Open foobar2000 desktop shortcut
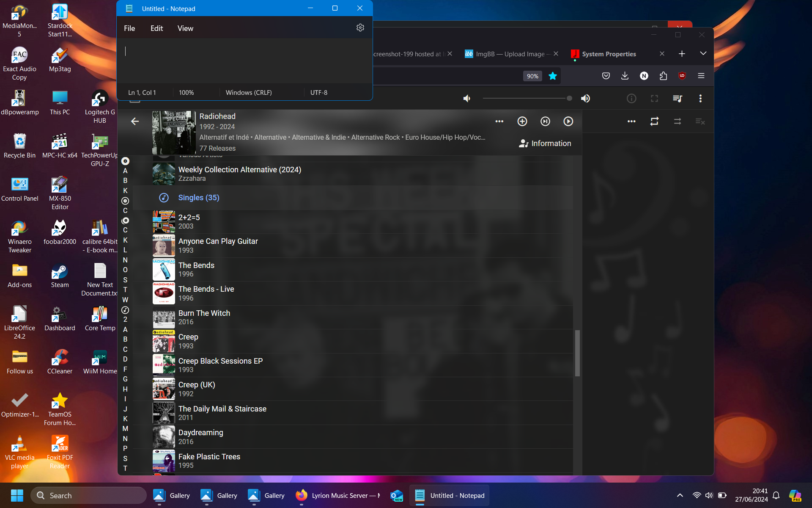 coord(60,233)
